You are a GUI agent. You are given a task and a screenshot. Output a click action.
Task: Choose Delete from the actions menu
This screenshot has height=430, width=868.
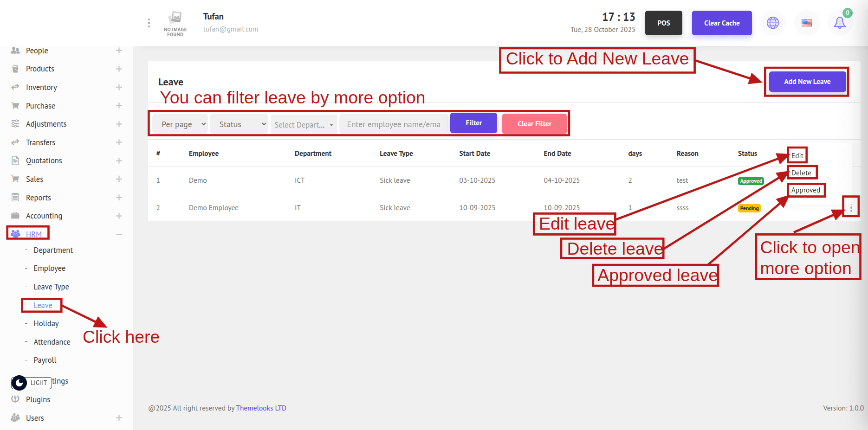click(x=801, y=173)
